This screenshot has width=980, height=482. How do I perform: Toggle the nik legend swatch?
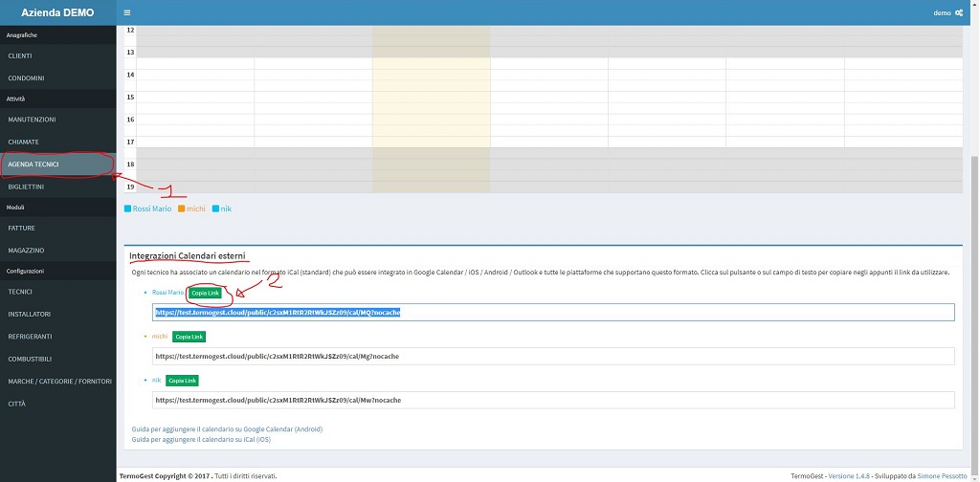pyautogui.click(x=215, y=208)
